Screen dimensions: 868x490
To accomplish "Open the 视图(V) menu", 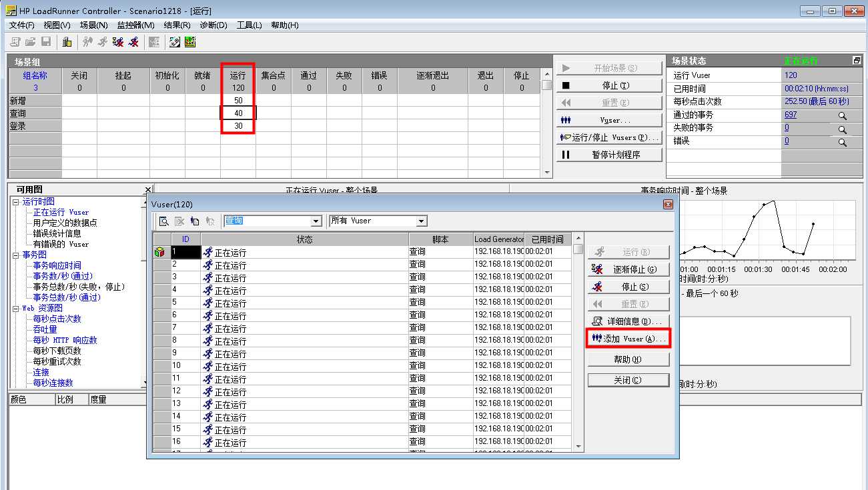I will click(57, 25).
